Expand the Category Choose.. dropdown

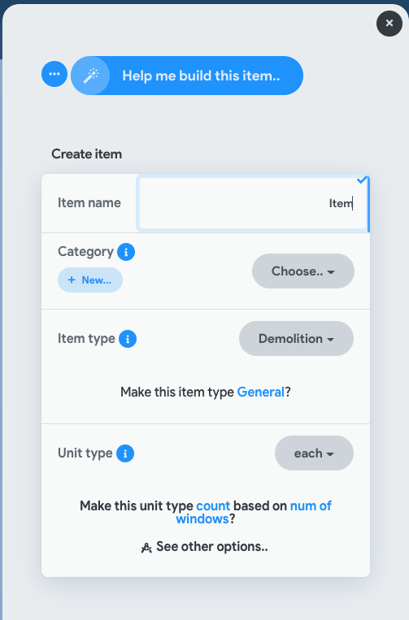tap(303, 271)
